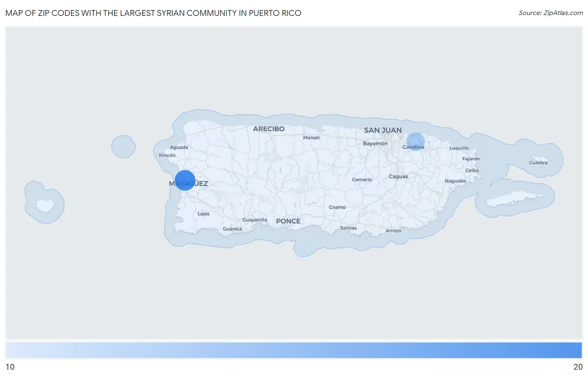Screen dimensions: 588x376
Task: Select the Caguas label on the map
Action: [398, 176]
